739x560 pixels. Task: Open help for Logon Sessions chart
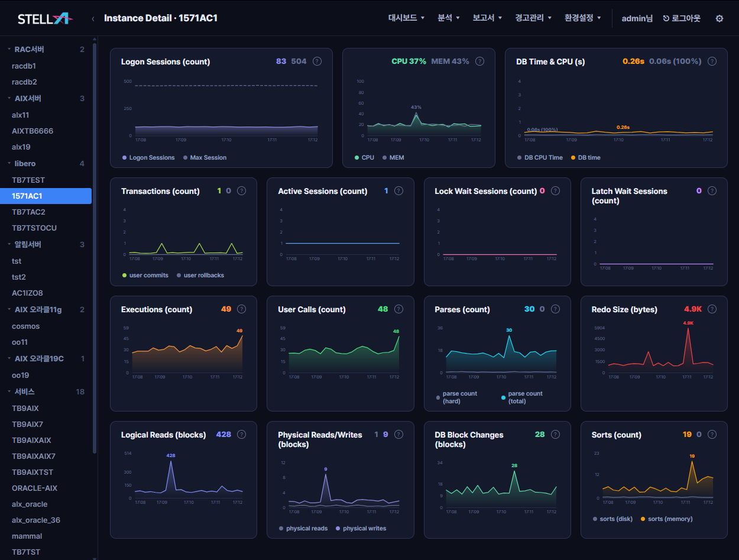(317, 61)
